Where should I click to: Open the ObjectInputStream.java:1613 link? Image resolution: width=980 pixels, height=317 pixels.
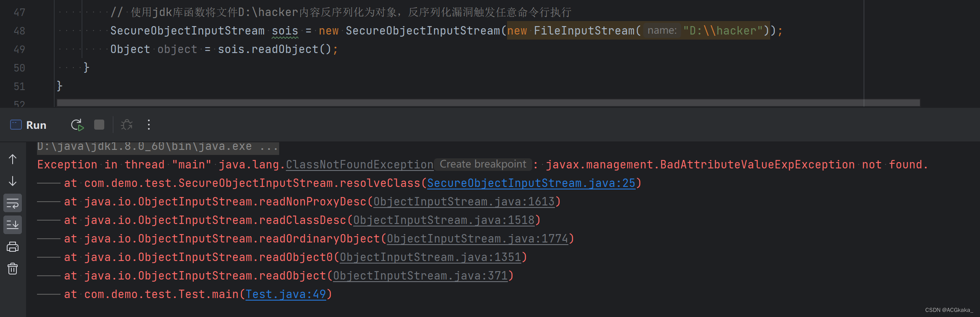464,202
